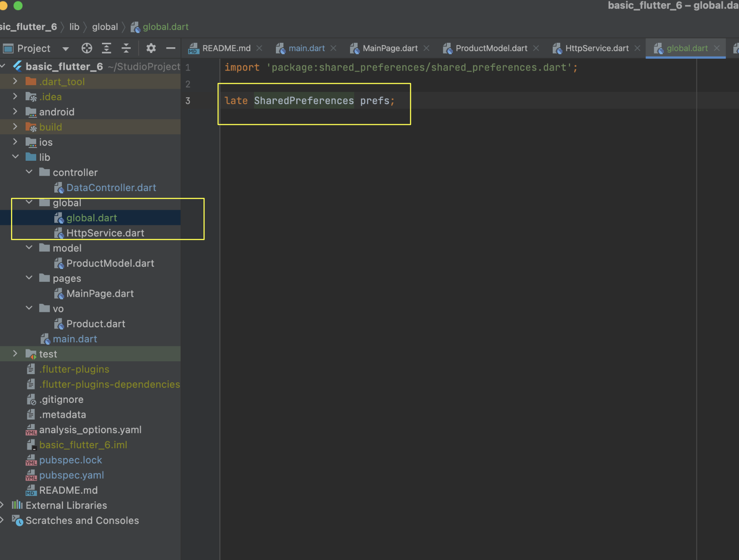Close the global.dart tab
The width and height of the screenshot is (739, 560).
coord(717,48)
